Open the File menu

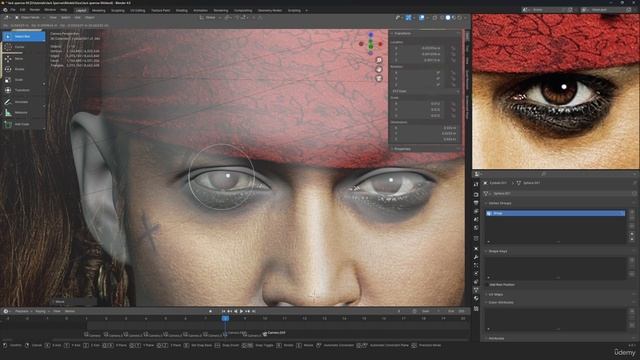pos(13,10)
